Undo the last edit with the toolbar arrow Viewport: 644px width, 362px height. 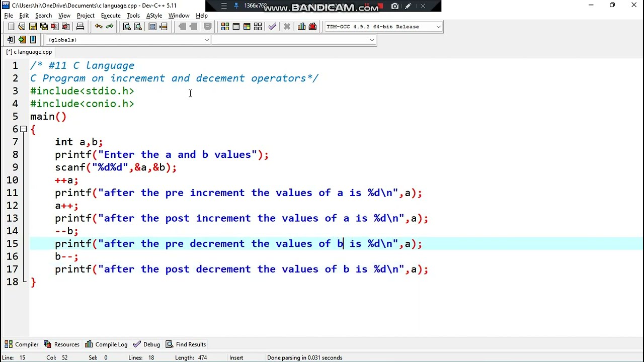[99, 27]
